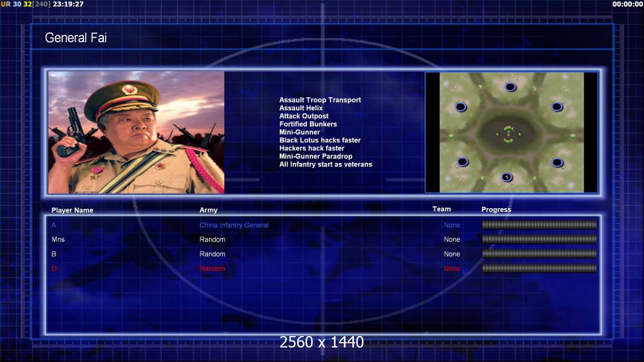Click the top center start position marker

(x=510, y=87)
